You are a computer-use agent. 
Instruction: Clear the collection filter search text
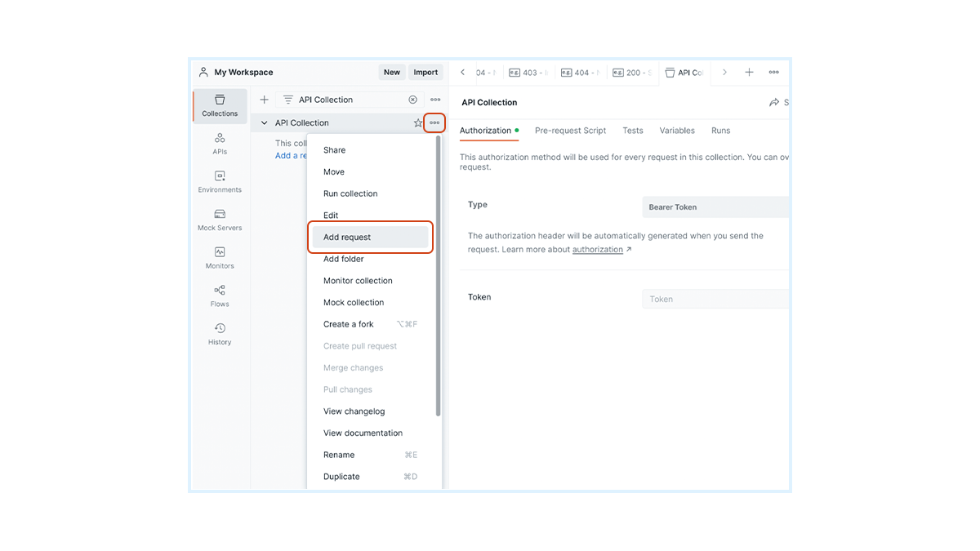coord(412,100)
